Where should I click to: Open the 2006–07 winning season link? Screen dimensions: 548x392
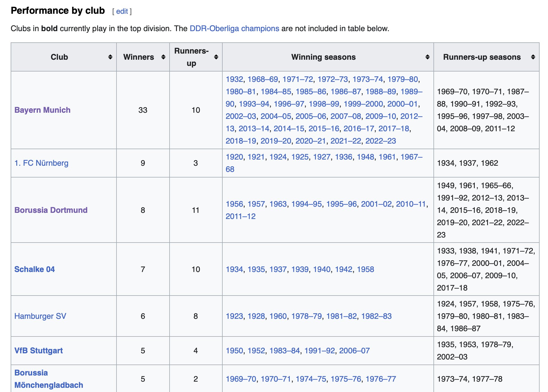(355, 351)
